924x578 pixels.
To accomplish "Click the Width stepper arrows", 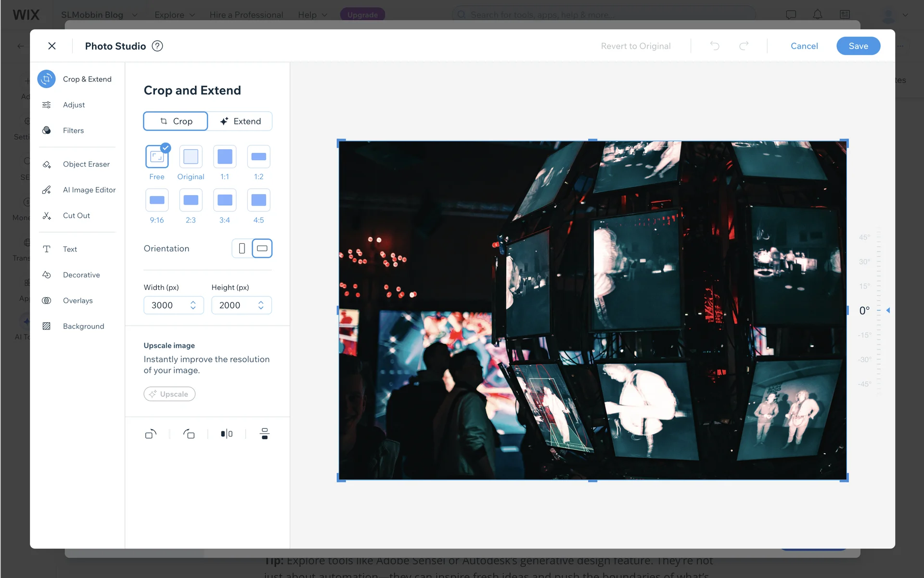I will click(x=193, y=305).
